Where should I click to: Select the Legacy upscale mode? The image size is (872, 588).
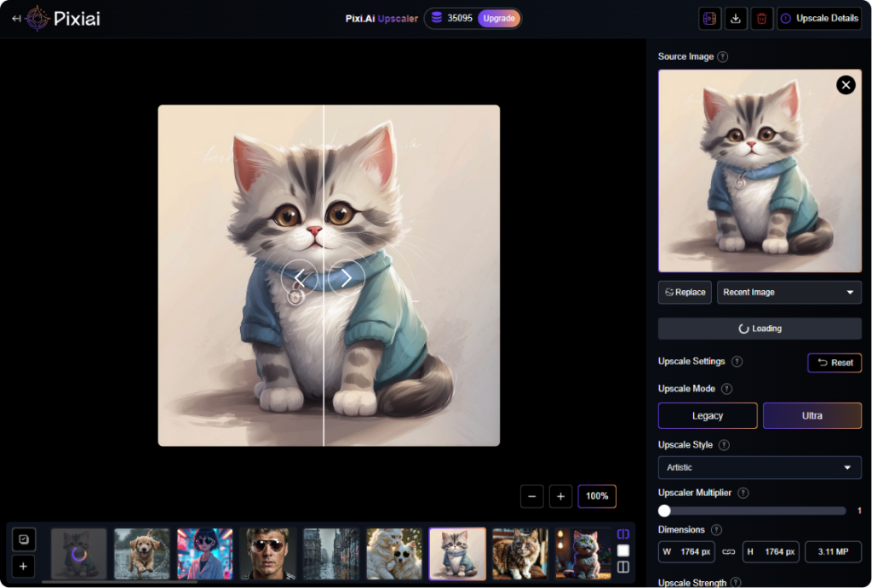(707, 415)
